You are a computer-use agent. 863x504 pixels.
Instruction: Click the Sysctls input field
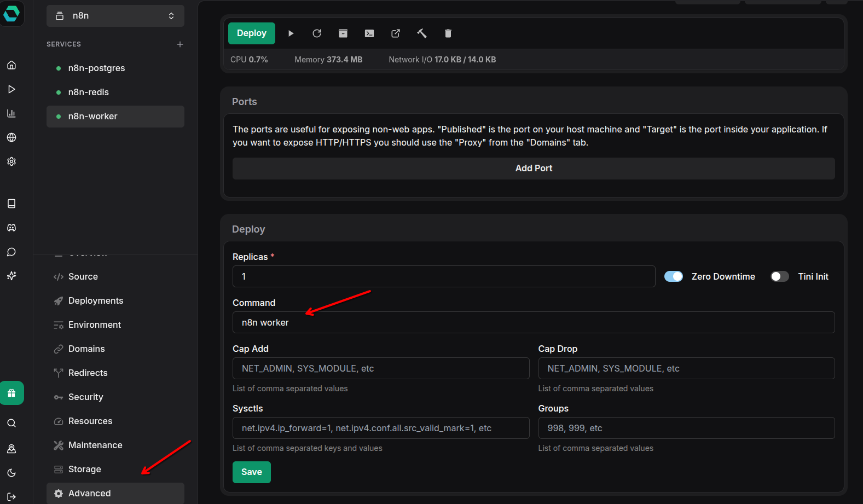coord(381,428)
